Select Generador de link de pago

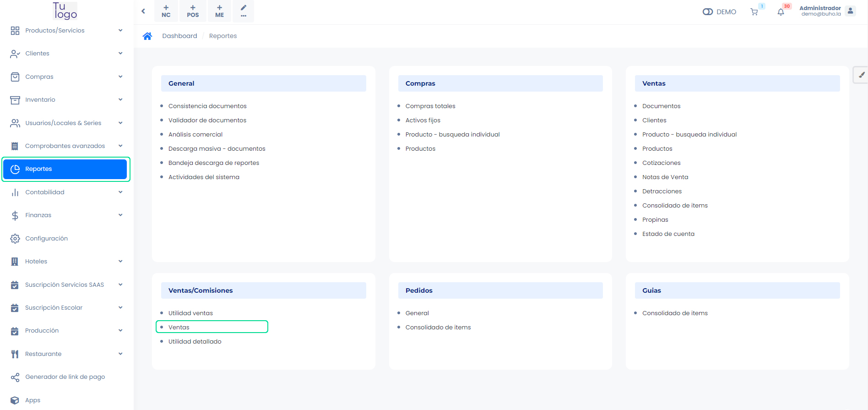pos(65,377)
